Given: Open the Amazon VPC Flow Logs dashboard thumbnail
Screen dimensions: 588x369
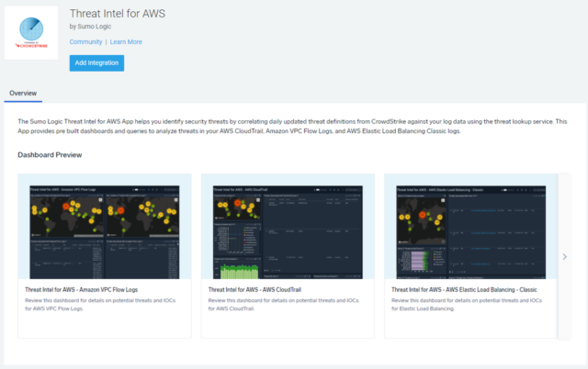Looking at the screenshot, I should 104,232.
